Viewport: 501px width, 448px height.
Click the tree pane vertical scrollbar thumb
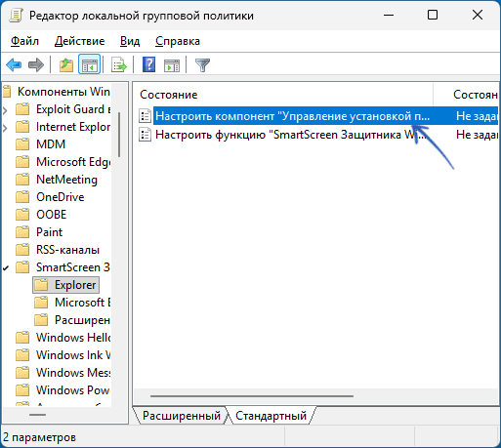click(119, 135)
